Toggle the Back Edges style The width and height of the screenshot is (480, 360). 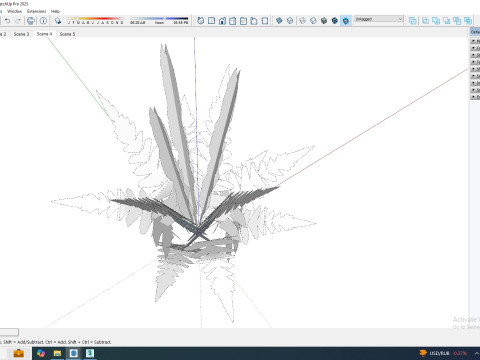coord(290,21)
